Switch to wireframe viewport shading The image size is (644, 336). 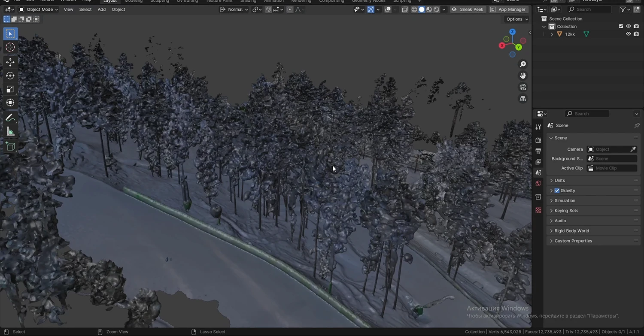pyautogui.click(x=414, y=9)
